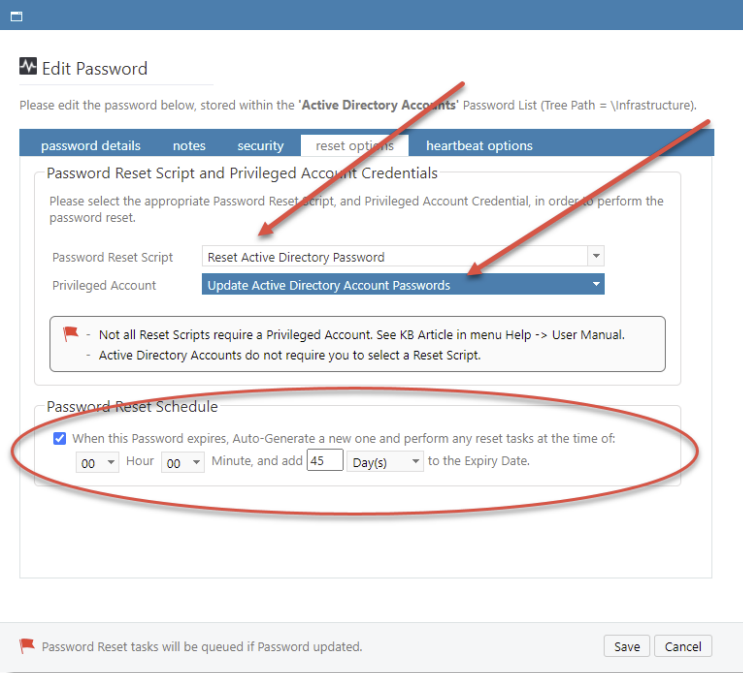The width and height of the screenshot is (743, 673).
Task: Toggle auto-generate password on expiry checkbox
Action: pos(60,438)
